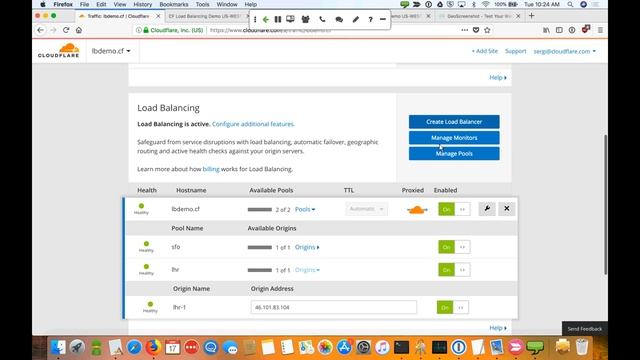Open the lbdemo.cf site selector dropdown
The height and width of the screenshot is (360, 640).
click(111, 51)
